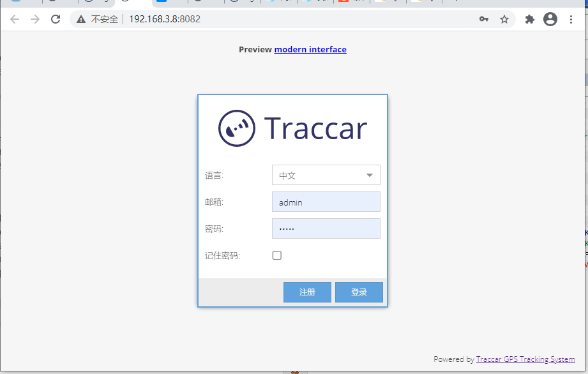This screenshot has width=588, height=374.
Task: Open the modern interface link
Action: click(x=310, y=49)
